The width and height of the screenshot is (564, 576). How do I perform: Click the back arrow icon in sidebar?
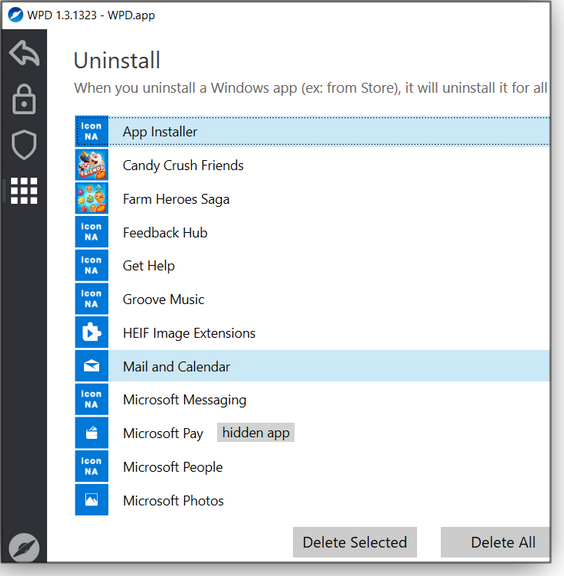tap(24, 53)
